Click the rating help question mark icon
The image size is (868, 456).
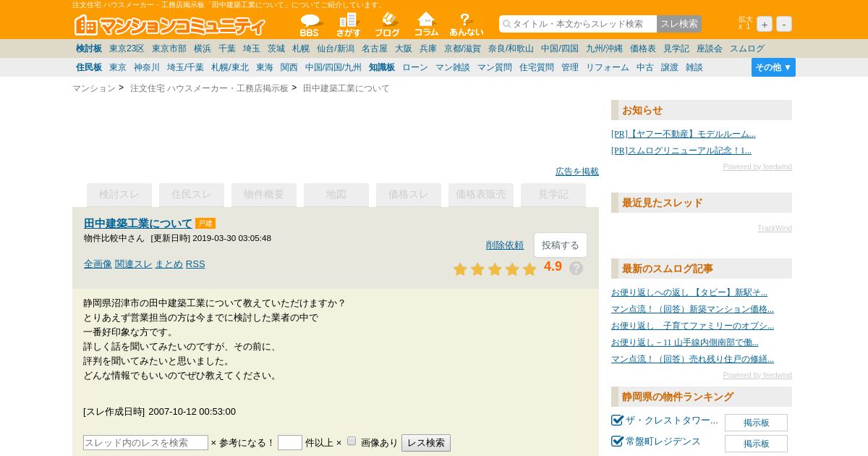pyautogui.click(x=576, y=269)
